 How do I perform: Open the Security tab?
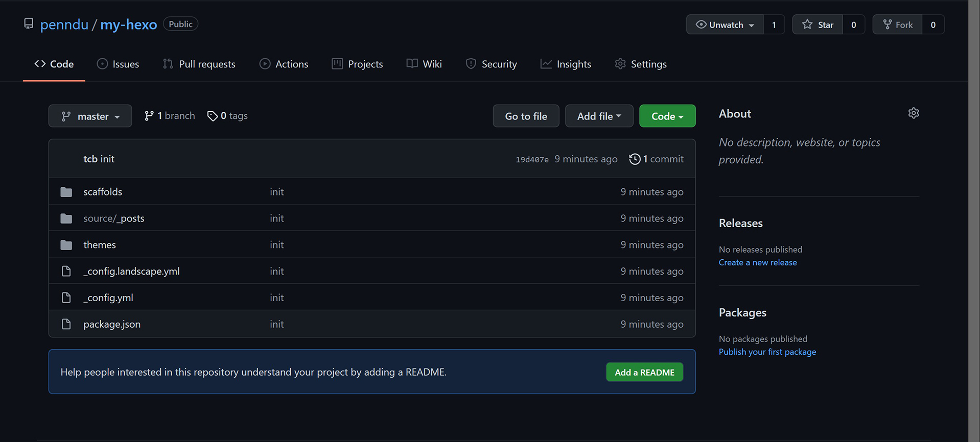point(492,64)
